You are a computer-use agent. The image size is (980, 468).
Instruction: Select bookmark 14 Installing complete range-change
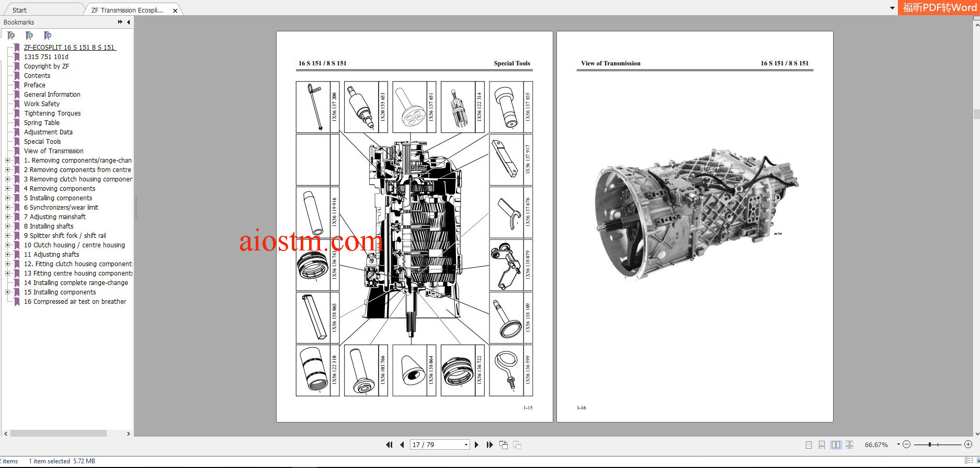pos(76,283)
